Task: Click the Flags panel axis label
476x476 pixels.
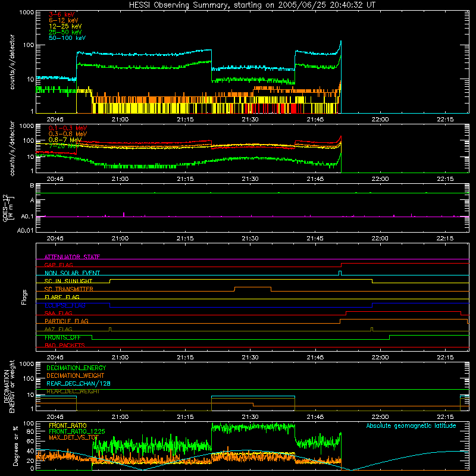Action: (x=24, y=297)
